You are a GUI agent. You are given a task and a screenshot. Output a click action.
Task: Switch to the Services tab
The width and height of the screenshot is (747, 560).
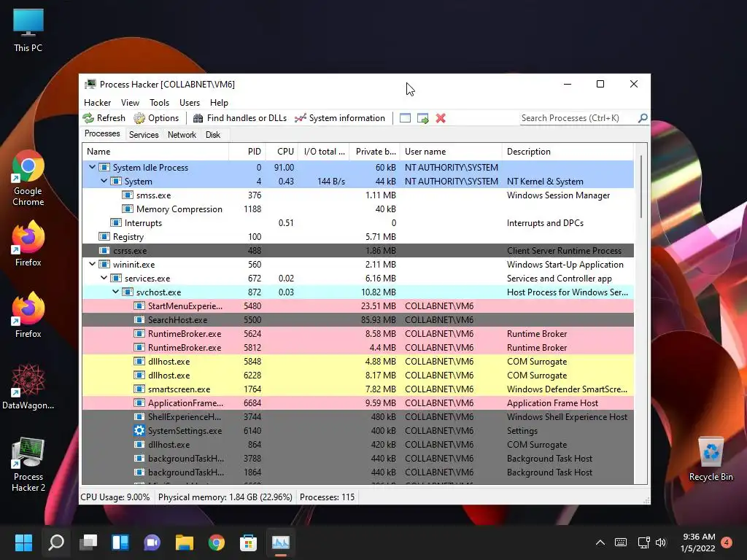(144, 135)
